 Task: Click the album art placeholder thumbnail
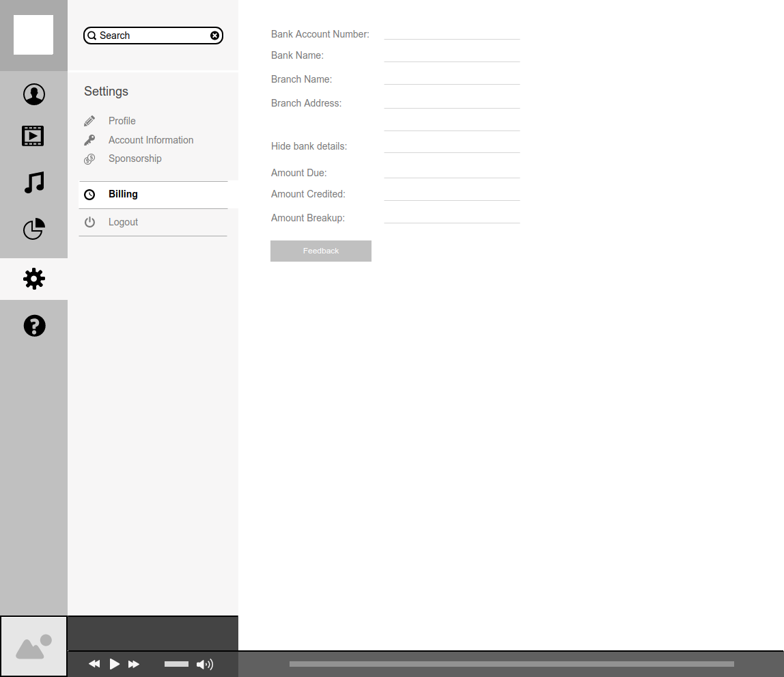click(33, 646)
